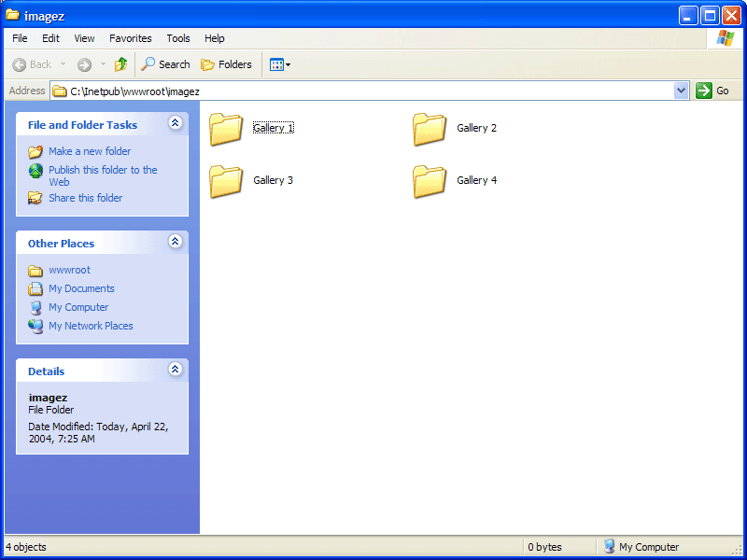Open the Gallery 1 folder icon
The height and width of the screenshot is (560, 747).
(226, 129)
